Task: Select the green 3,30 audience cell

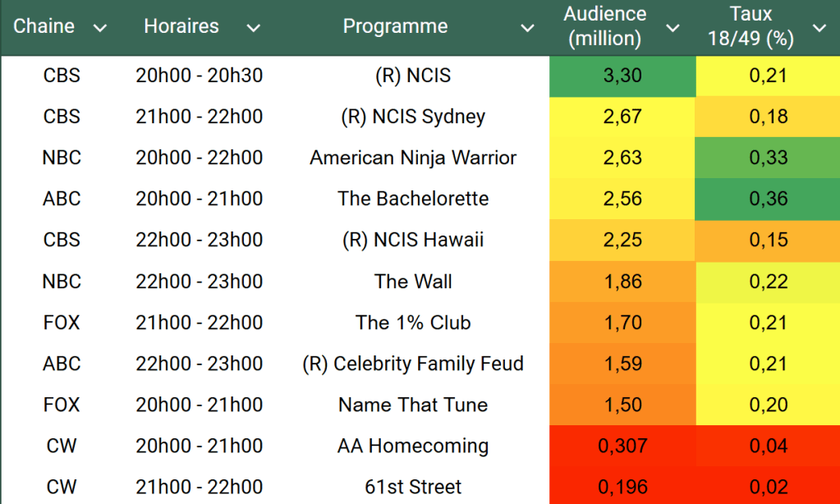Action: [x=622, y=76]
